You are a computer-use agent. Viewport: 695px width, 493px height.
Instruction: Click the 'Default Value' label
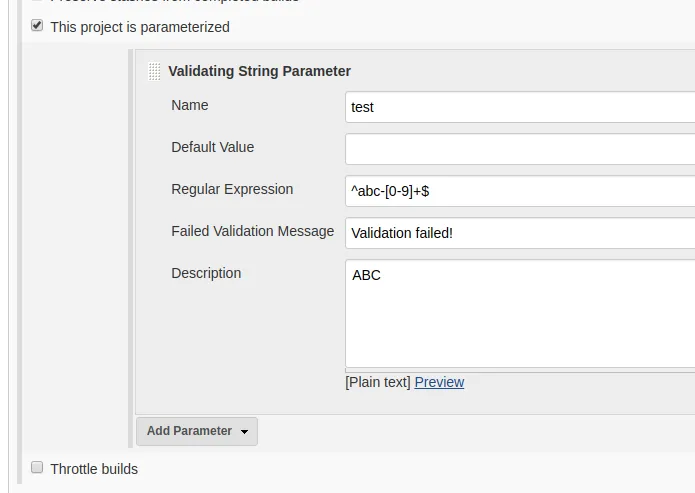(212, 147)
